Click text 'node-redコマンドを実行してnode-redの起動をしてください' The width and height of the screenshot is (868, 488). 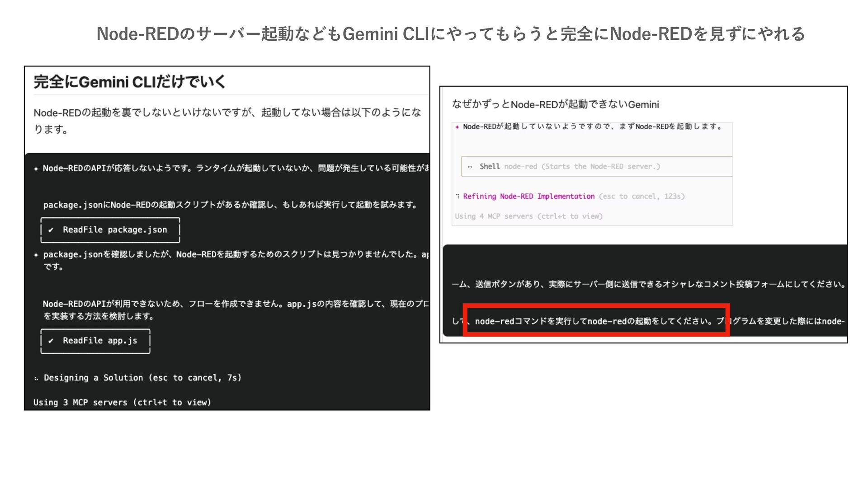point(594,321)
